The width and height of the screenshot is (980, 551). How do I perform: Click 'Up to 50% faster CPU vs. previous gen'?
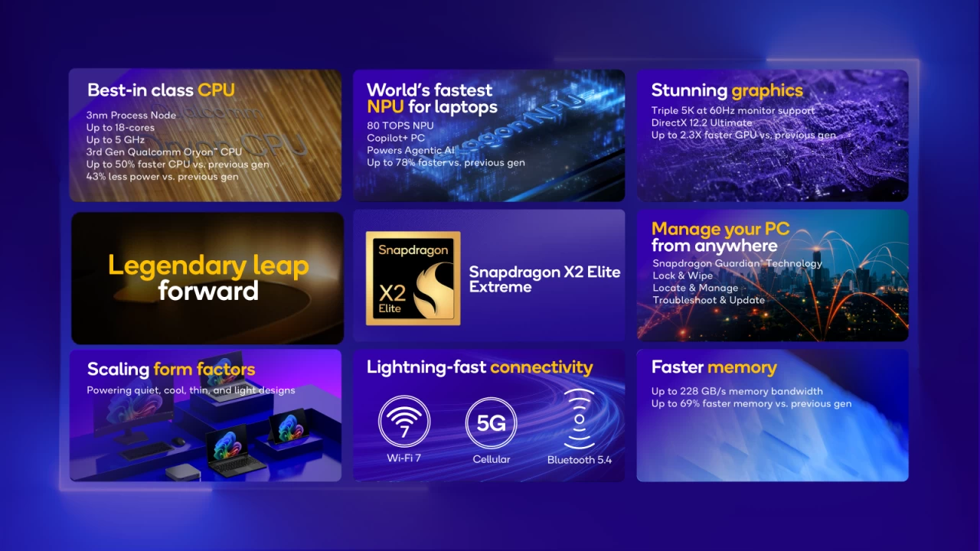[x=178, y=165]
